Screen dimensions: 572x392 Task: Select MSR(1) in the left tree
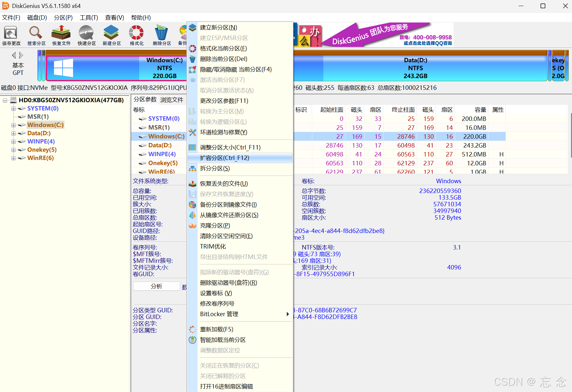click(x=38, y=117)
